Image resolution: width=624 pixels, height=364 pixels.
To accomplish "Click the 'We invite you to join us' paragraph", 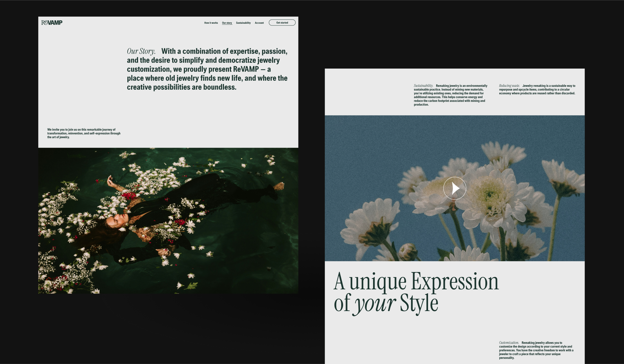I will pos(84,133).
